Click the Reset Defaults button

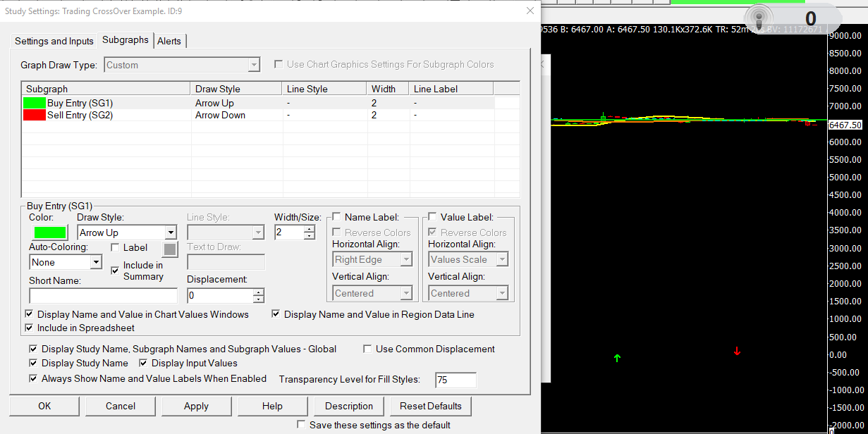430,406
